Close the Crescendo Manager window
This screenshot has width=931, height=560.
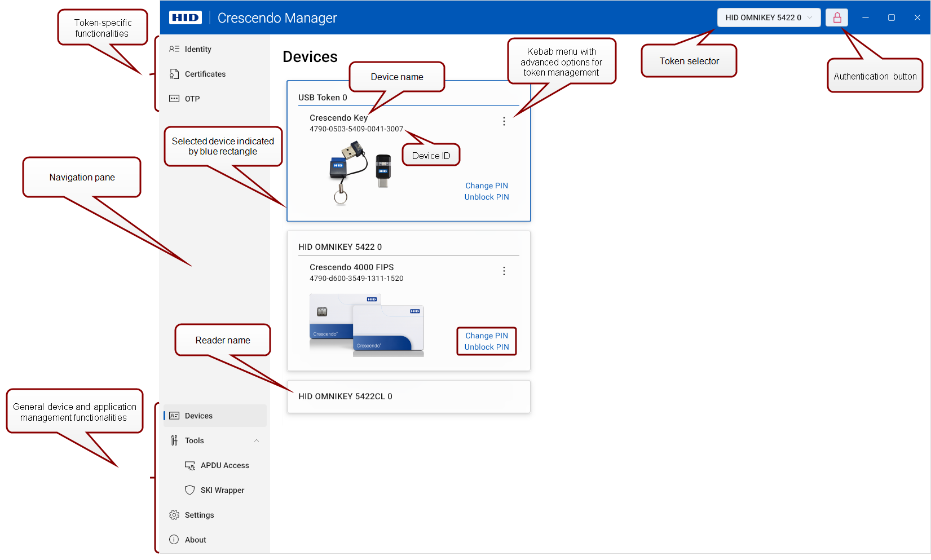(x=917, y=17)
